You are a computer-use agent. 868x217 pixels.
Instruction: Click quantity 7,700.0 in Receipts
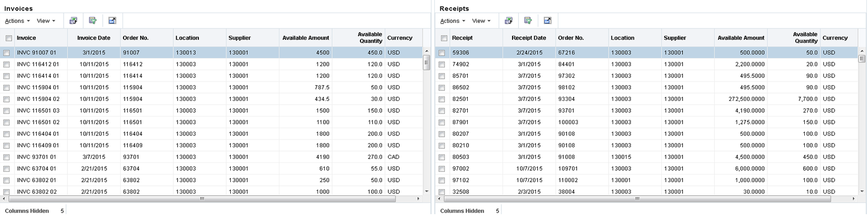pos(808,99)
